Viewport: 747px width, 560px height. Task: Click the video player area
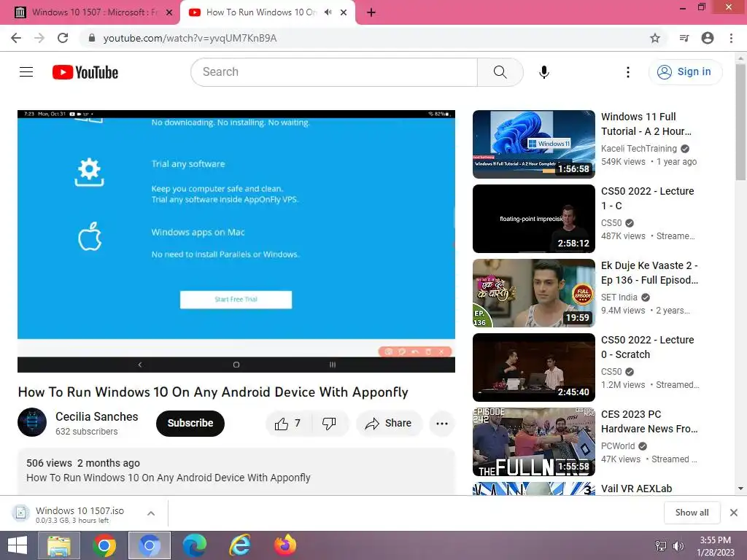236,241
